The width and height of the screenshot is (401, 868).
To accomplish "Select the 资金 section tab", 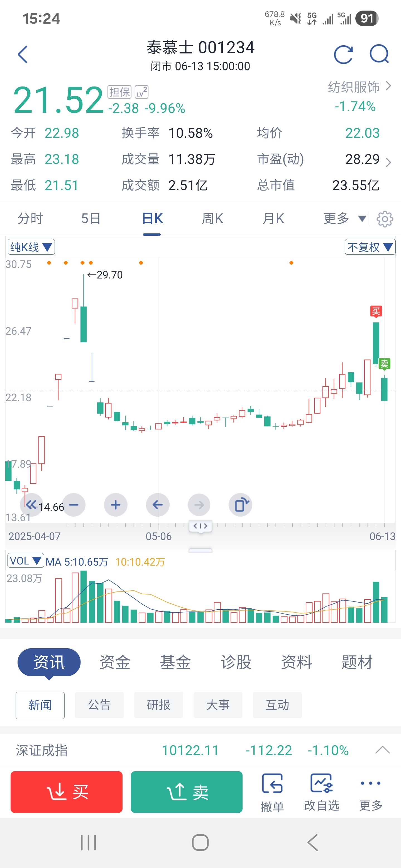I will point(115,662).
